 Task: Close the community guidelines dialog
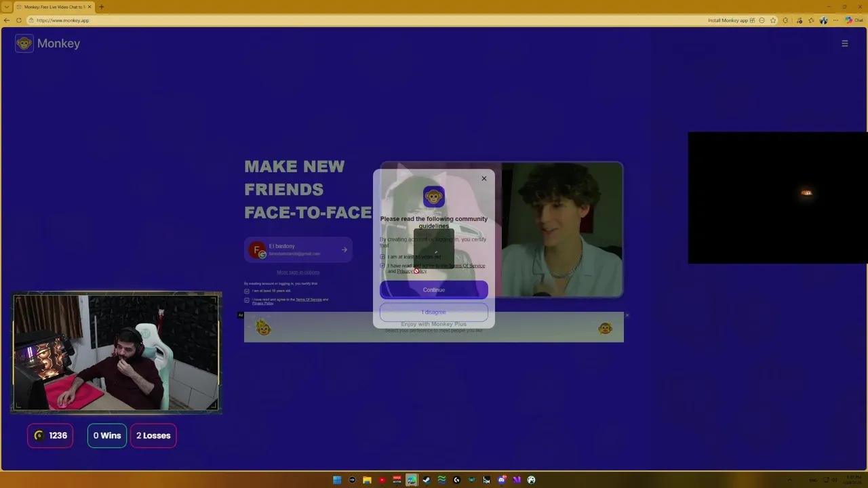tap(484, 178)
